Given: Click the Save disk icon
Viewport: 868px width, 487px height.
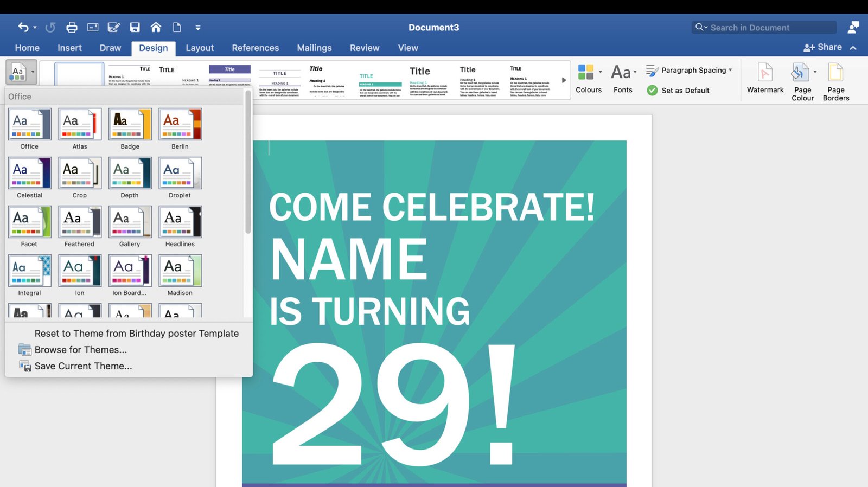Looking at the screenshot, I should tap(135, 27).
